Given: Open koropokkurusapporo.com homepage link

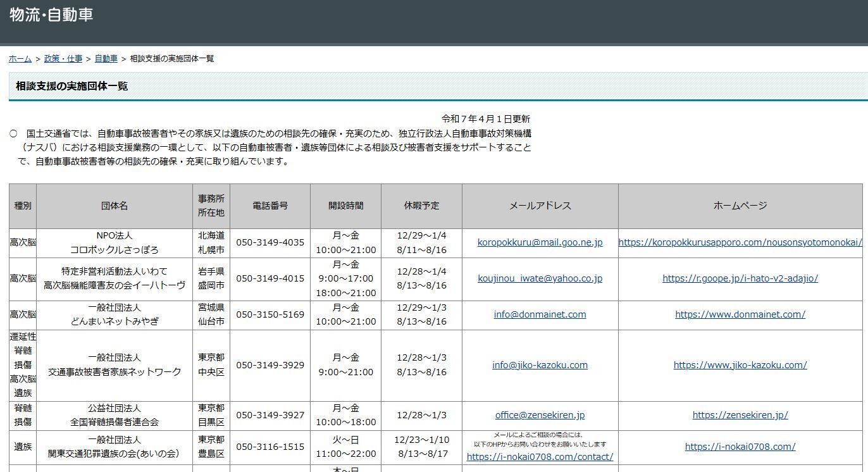Looking at the screenshot, I should tap(740, 242).
